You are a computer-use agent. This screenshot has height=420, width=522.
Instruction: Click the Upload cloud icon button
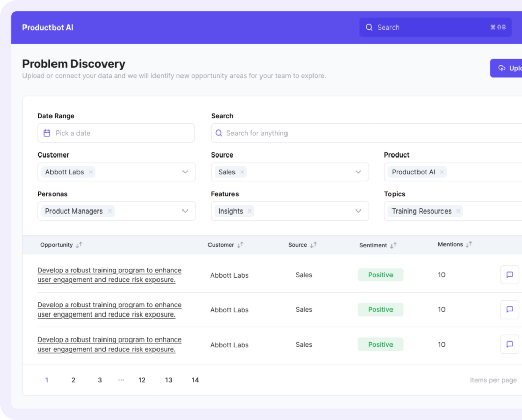click(502, 68)
